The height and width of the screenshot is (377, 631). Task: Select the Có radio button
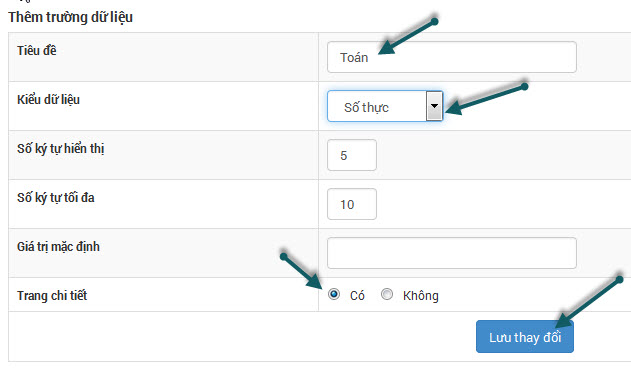(334, 295)
